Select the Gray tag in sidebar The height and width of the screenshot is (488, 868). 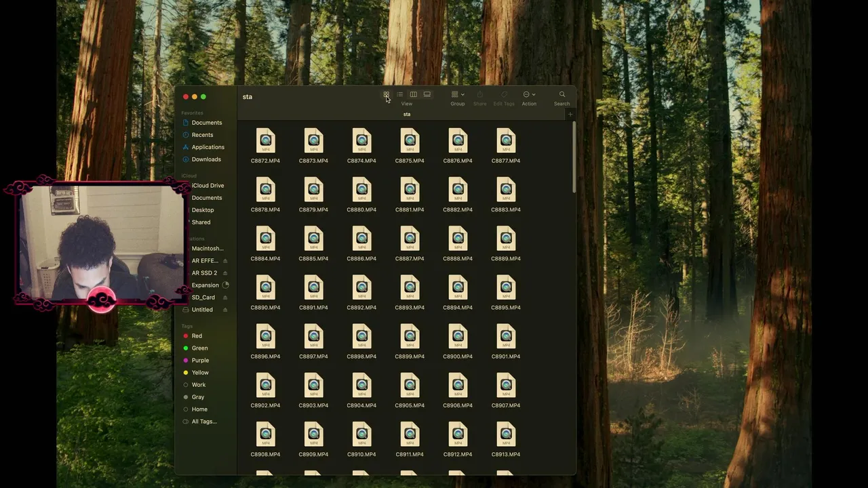(198, 397)
